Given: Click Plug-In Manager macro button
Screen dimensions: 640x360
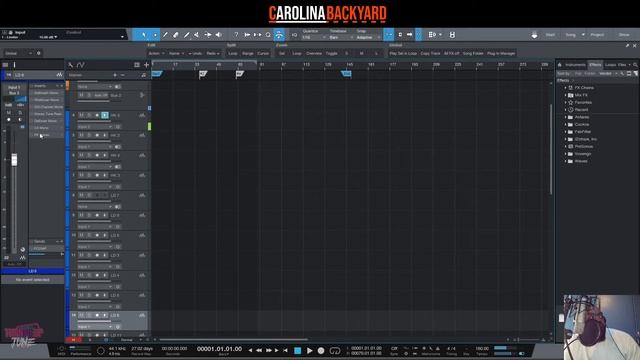Looking at the screenshot, I should click(501, 53).
